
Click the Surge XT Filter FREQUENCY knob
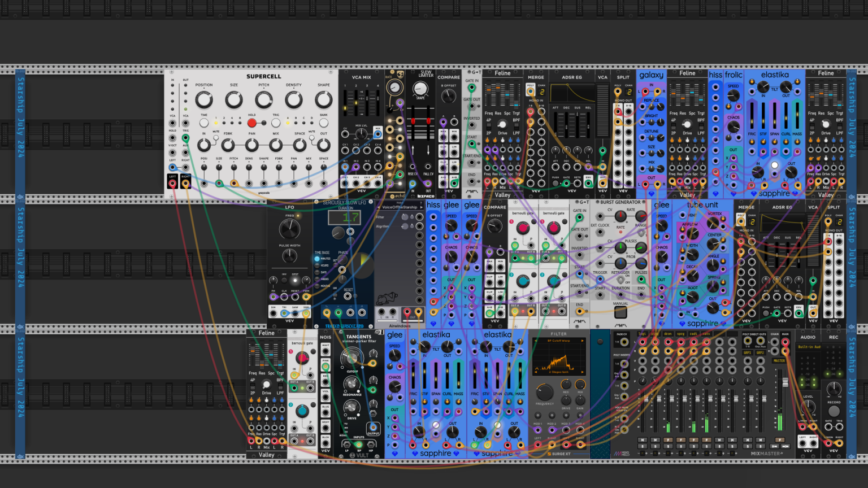[545, 392]
